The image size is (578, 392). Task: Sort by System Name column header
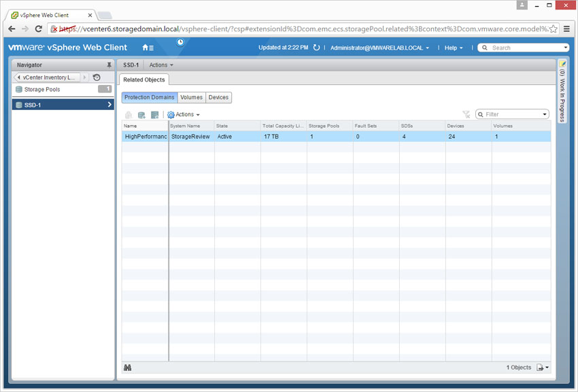(191, 126)
